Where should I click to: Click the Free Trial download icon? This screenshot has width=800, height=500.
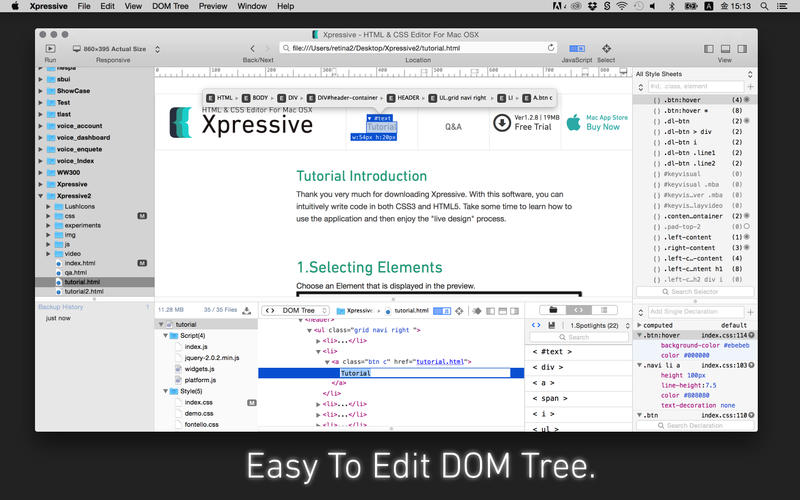[502, 123]
